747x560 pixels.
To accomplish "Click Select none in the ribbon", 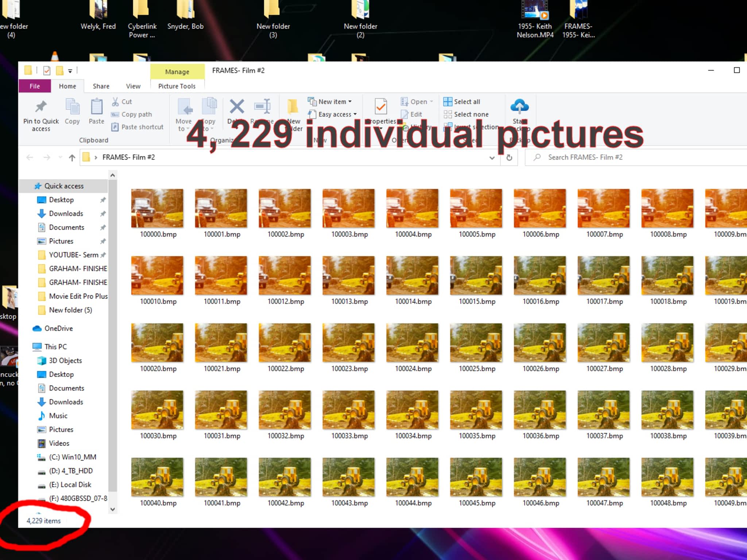I will tap(466, 114).
